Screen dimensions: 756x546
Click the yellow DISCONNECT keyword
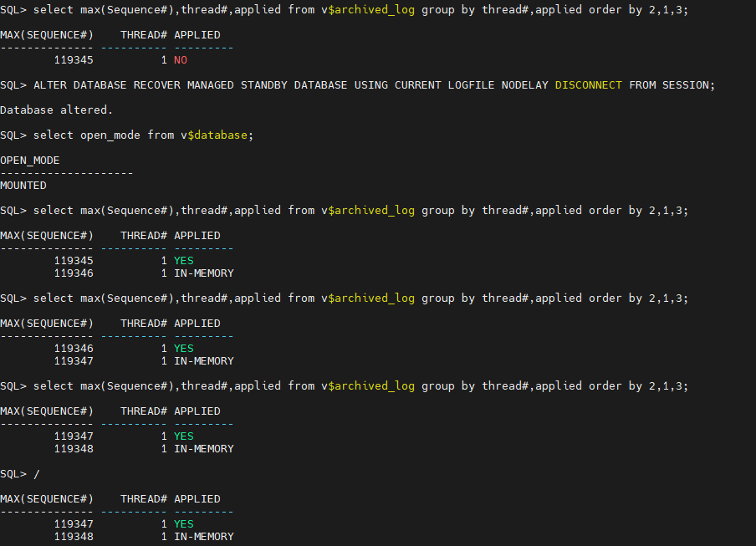[588, 85]
